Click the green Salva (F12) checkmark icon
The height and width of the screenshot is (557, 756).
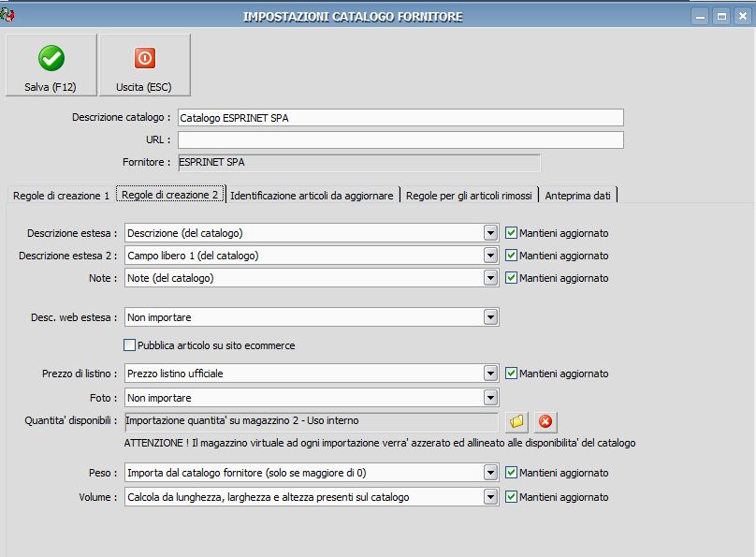(51, 58)
